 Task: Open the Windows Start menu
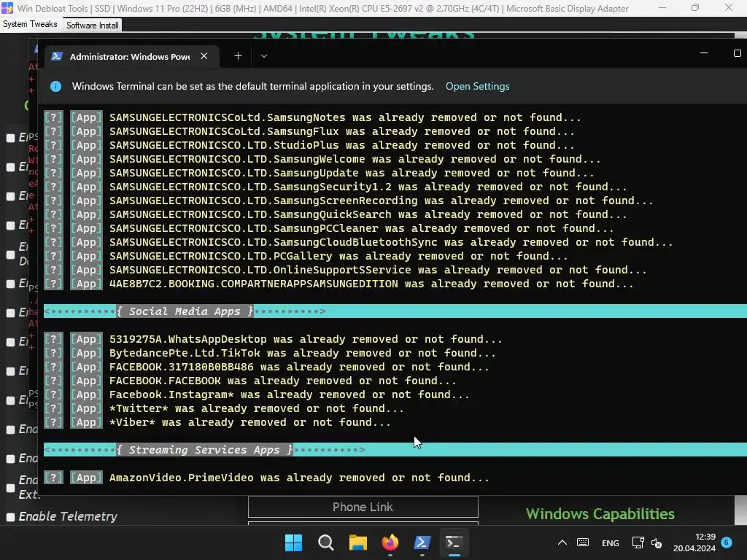click(293, 542)
